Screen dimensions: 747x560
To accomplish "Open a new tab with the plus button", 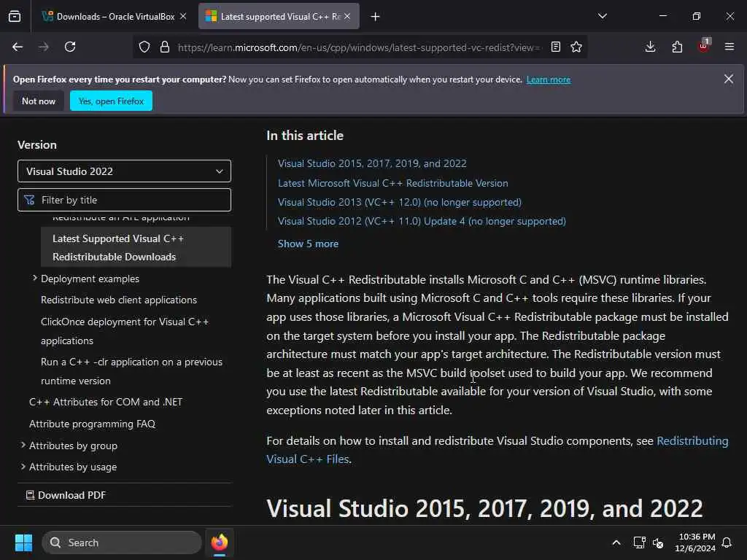I will coord(375,16).
